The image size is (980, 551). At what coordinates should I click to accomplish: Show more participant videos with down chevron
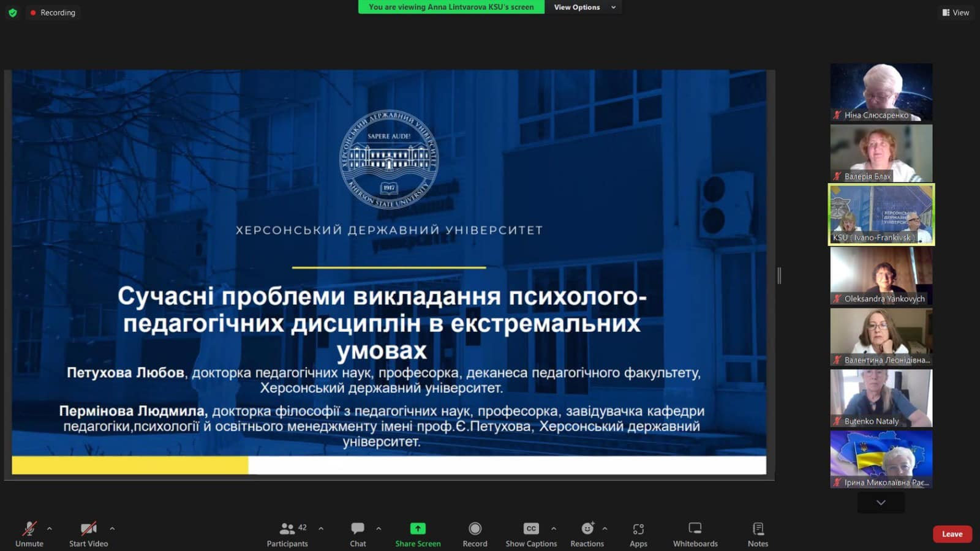881,503
